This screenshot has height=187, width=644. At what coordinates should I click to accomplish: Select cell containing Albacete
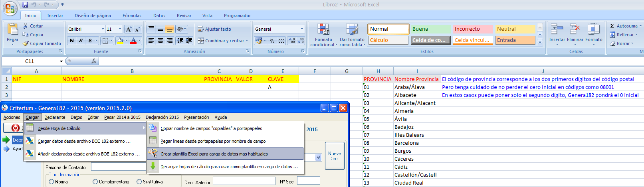pos(417,95)
